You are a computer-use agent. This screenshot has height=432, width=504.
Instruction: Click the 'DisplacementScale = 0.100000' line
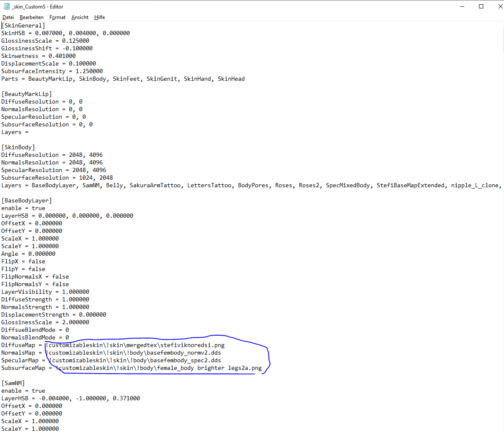pyautogui.click(x=49, y=64)
